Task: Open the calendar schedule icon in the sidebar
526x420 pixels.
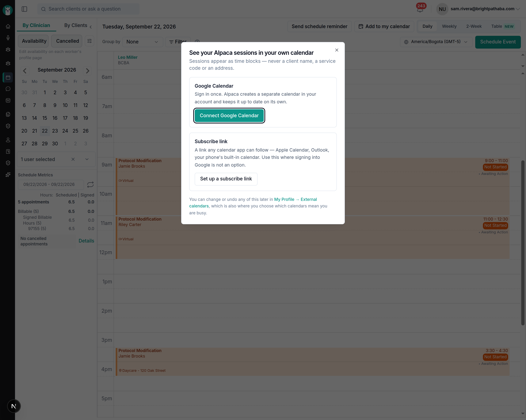Action: [8, 77]
